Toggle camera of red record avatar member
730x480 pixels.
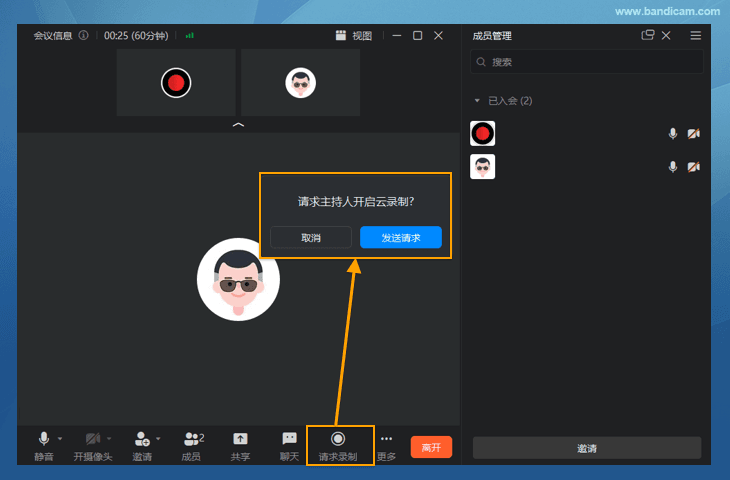(x=694, y=134)
